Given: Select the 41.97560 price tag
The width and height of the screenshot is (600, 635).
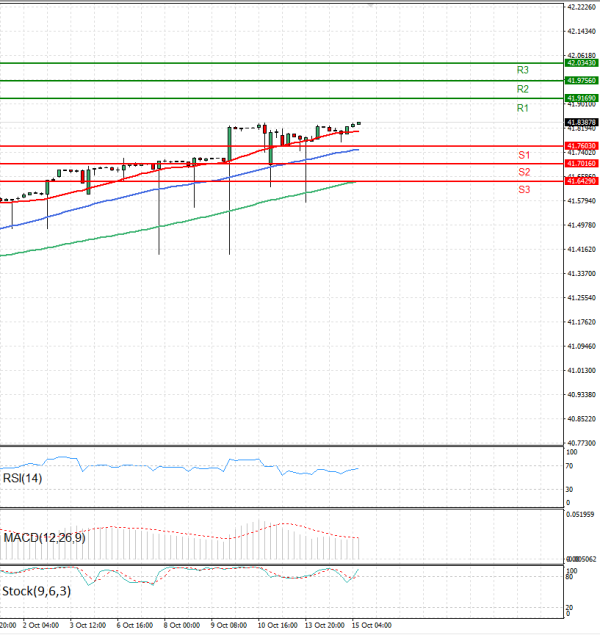Looking at the screenshot, I should [581, 80].
